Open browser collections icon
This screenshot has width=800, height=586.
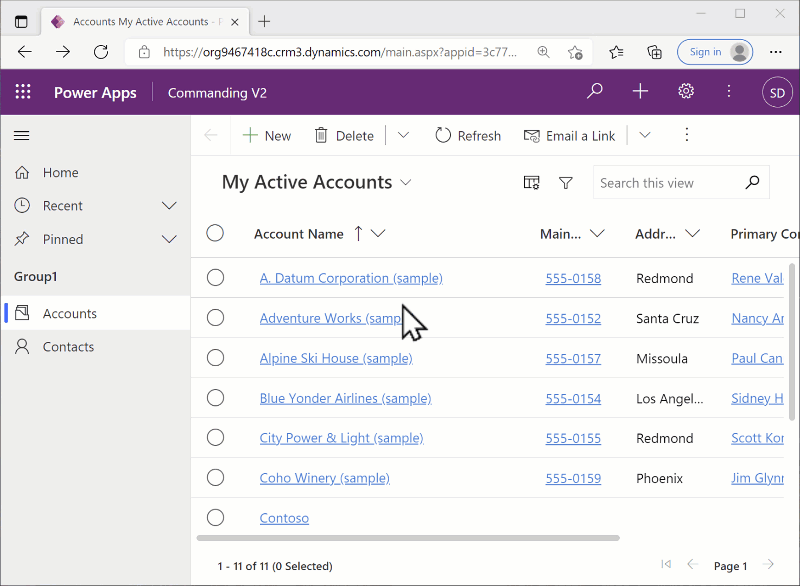(x=654, y=52)
